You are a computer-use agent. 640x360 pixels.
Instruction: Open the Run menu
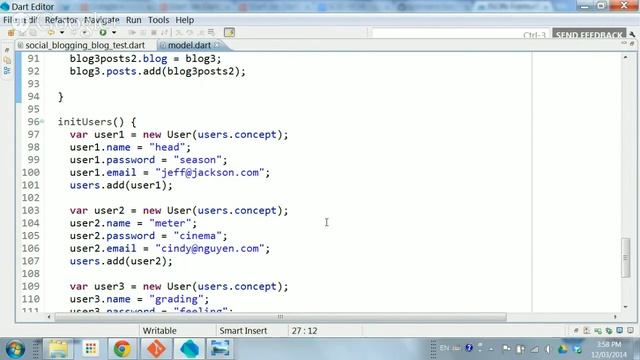coord(133,20)
